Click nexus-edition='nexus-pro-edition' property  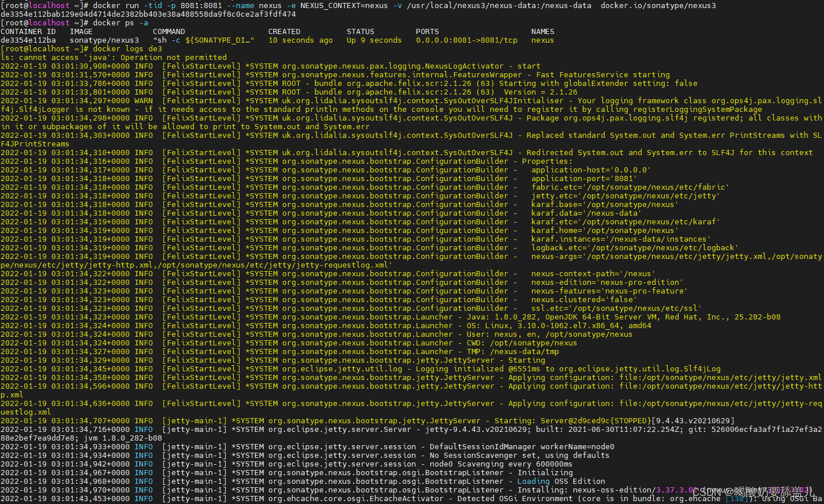(x=608, y=283)
